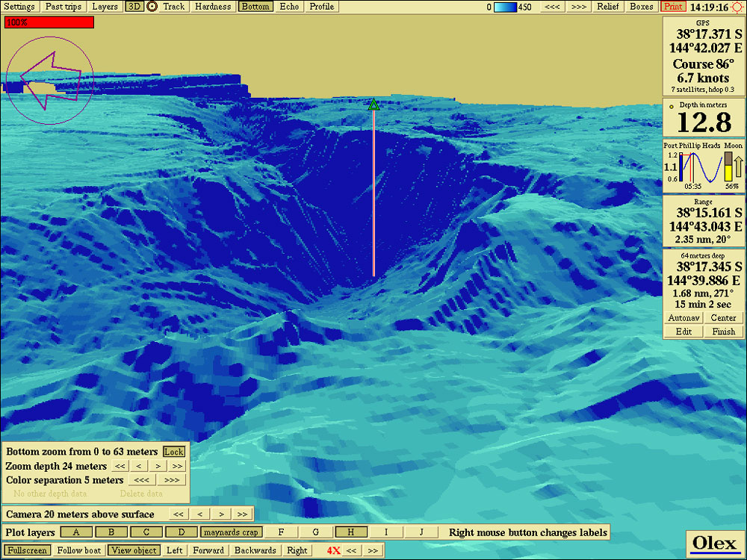Screen dimensions: 747x560
Task: Decrease zoom depth with < button
Action: [x=139, y=466]
